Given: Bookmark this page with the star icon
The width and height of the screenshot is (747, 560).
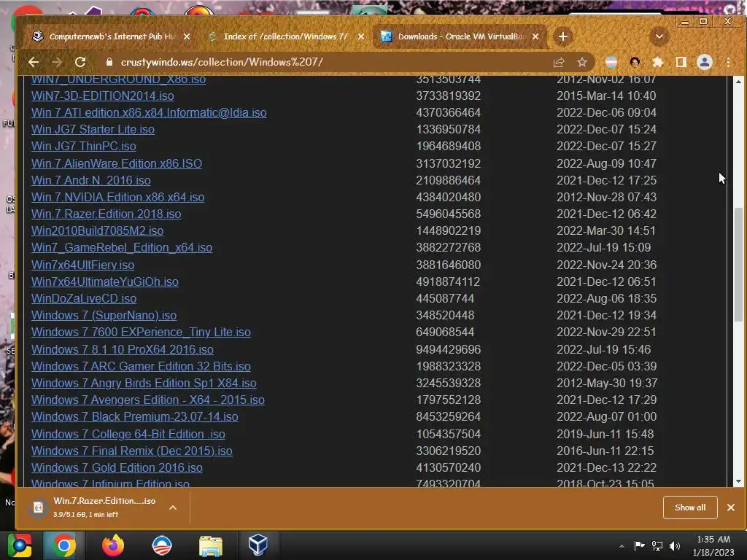Looking at the screenshot, I should [x=581, y=62].
